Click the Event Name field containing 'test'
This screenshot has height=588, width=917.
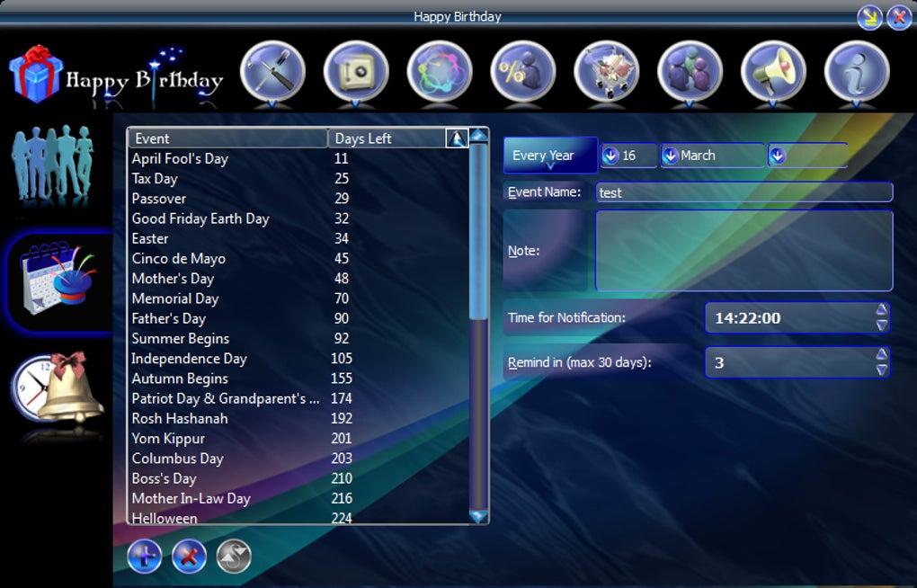[x=743, y=192]
